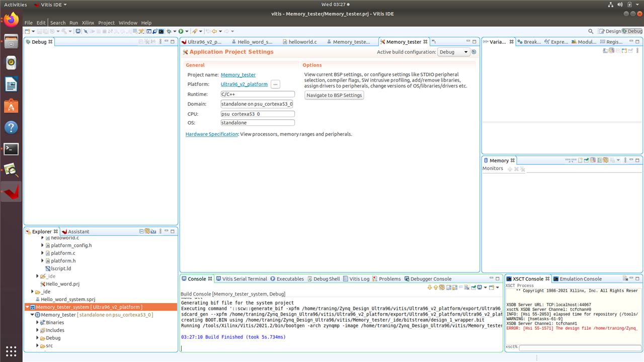Viewport: 644px width, 362px height.
Task: Open the Files app in the dock
Action: (x=11, y=42)
